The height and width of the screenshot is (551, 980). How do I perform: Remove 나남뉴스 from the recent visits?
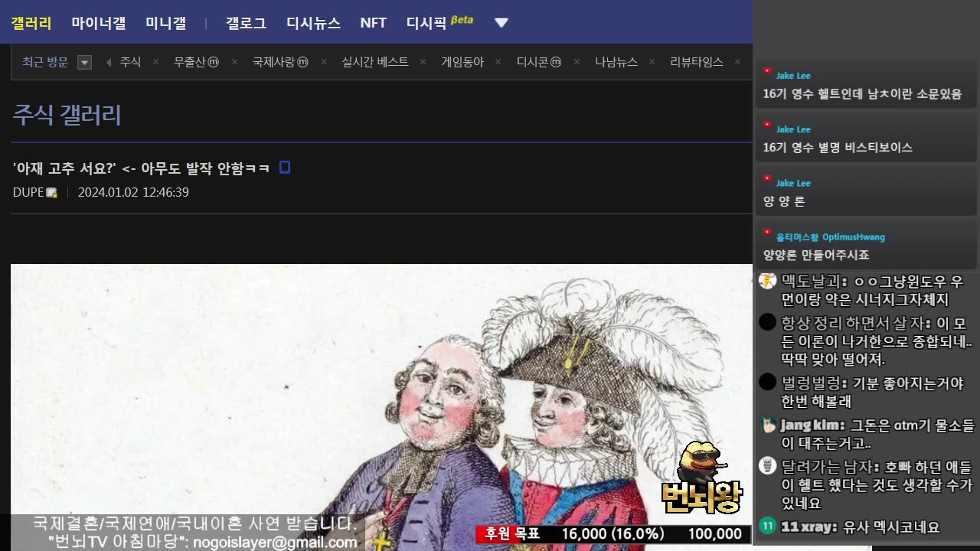tap(652, 63)
